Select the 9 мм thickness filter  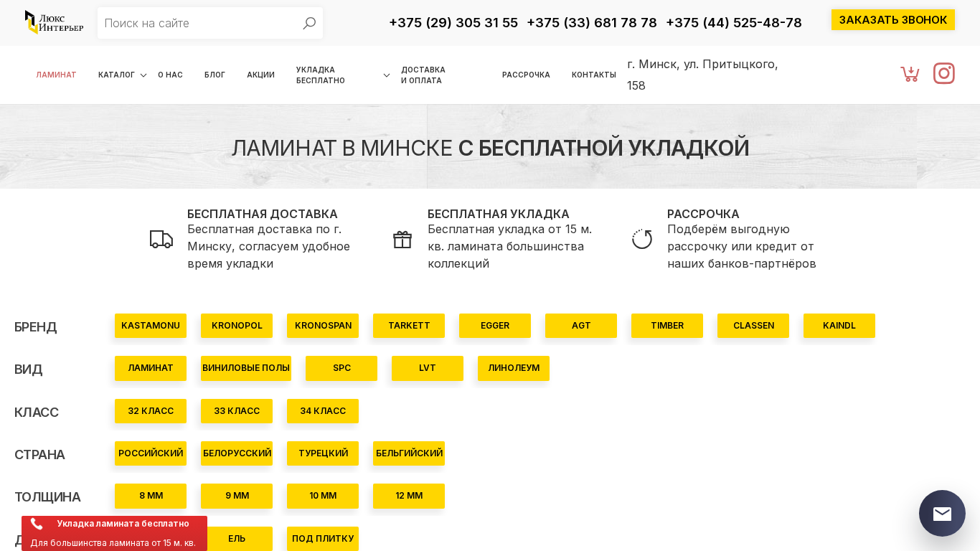[237, 496]
